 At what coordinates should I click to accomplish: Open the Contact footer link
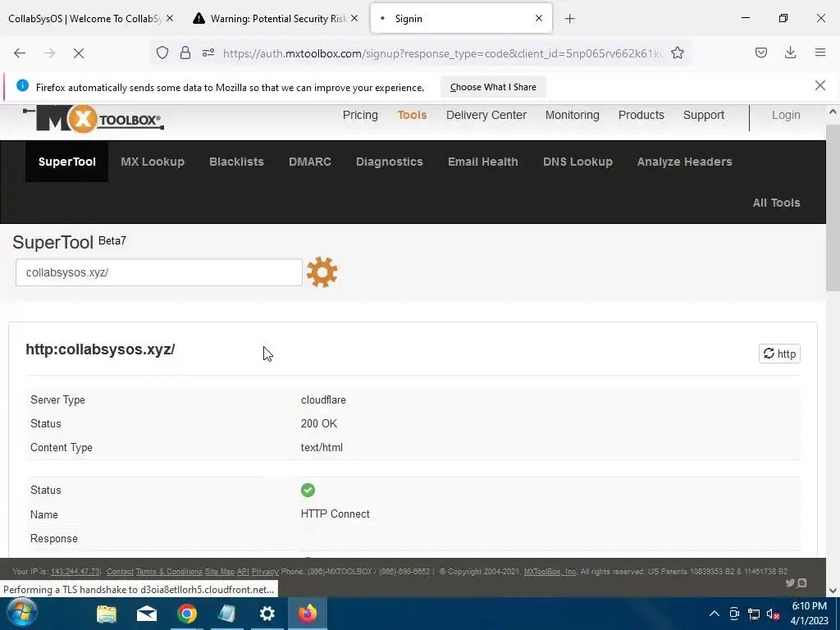pyautogui.click(x=120, y=572)
